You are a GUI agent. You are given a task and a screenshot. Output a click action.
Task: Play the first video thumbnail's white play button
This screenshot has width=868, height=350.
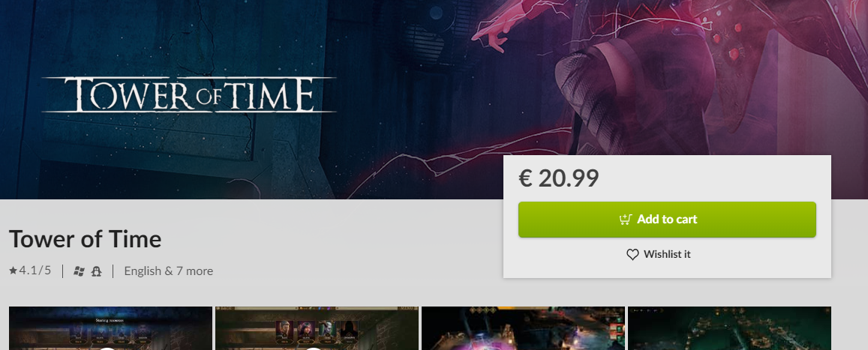(x=107, y=349)
